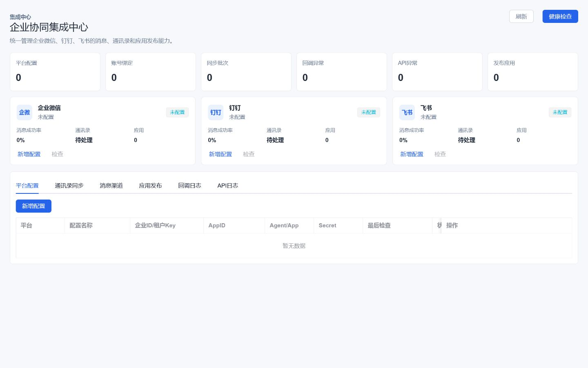Click the 未配置 tag on 钉钉 card
This screenshot has width=588, height=368.
[369, 112]
